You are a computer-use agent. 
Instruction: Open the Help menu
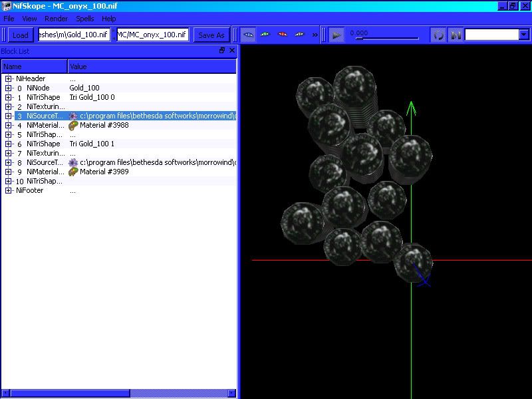(x=109, y=19)
